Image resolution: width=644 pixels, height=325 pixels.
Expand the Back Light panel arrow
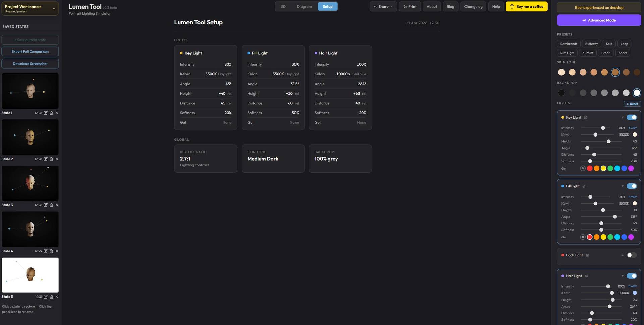point(622,255)
